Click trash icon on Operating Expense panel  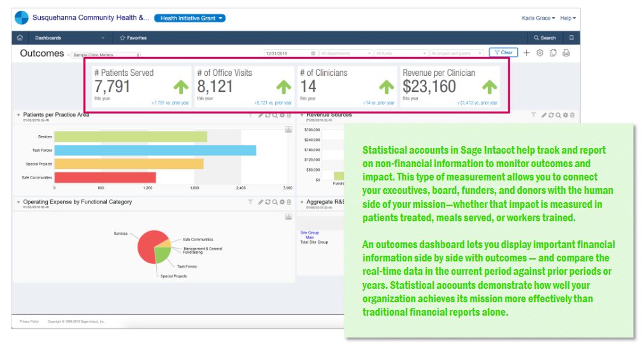pyautogui.click(x=289, y=202)
